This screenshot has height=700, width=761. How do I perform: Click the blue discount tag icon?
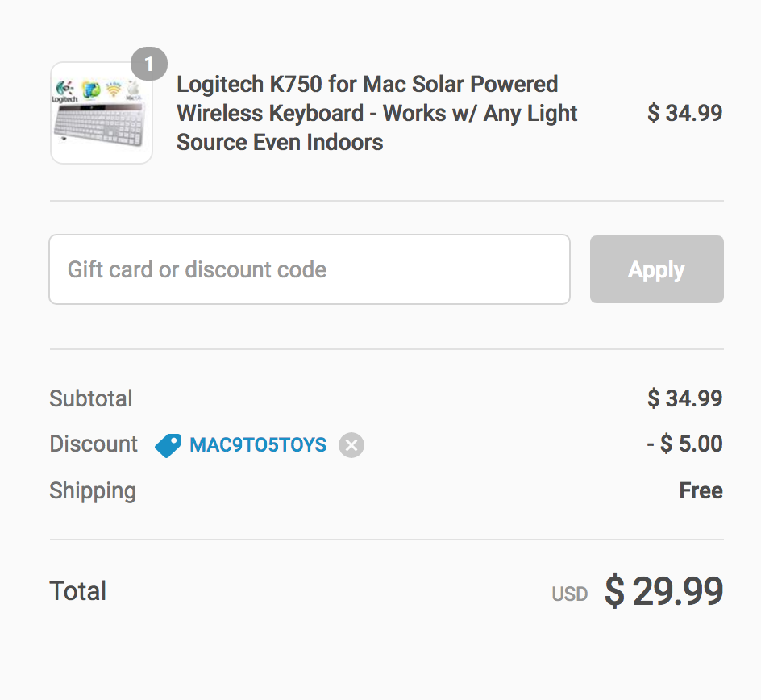point(168,445)
